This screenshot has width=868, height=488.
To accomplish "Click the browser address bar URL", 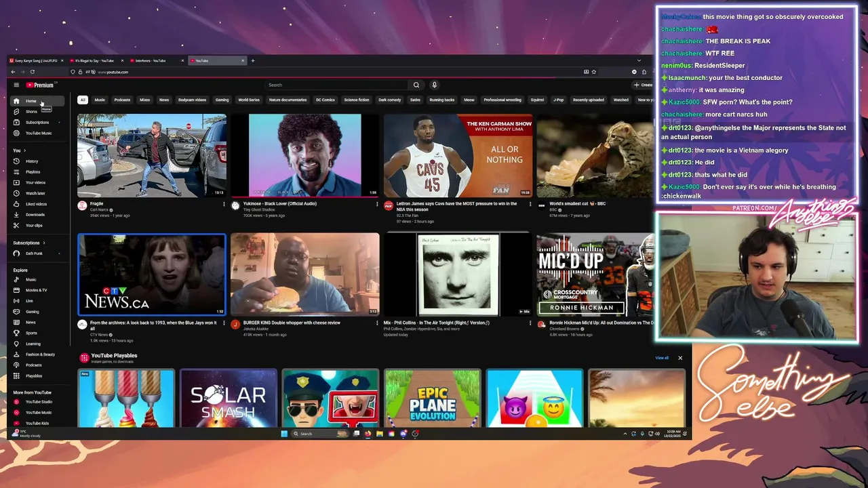I will point(113,72).
